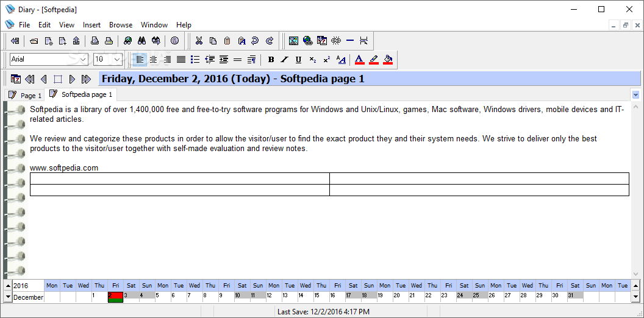
Task: Click the printer icon to print
Action: tap(109, 41)
